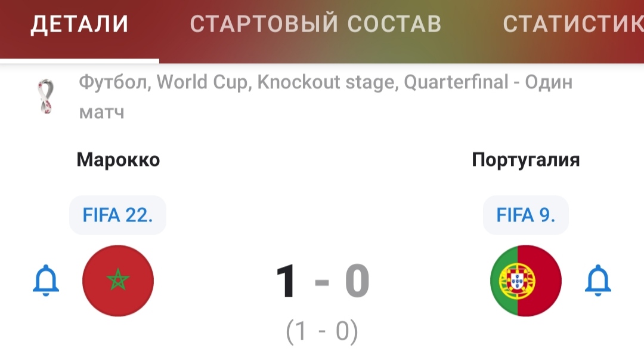Tap Morocco's bold score digit 1

(x=286, y=281)
